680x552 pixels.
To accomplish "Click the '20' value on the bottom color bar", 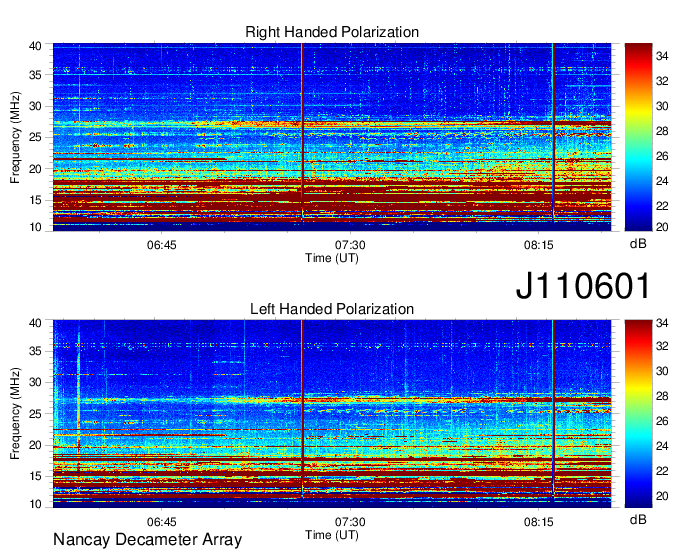I will click(x=662, y=496).
